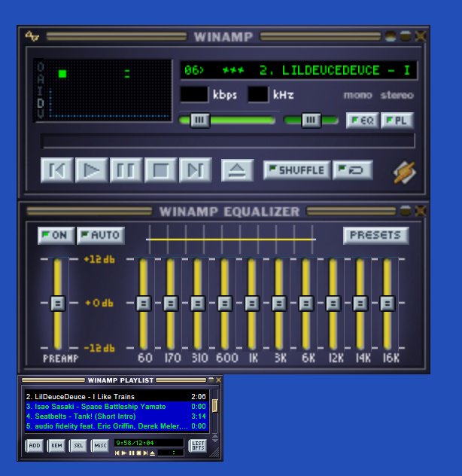Click the mini Play button in playlist window

[123, 453]
